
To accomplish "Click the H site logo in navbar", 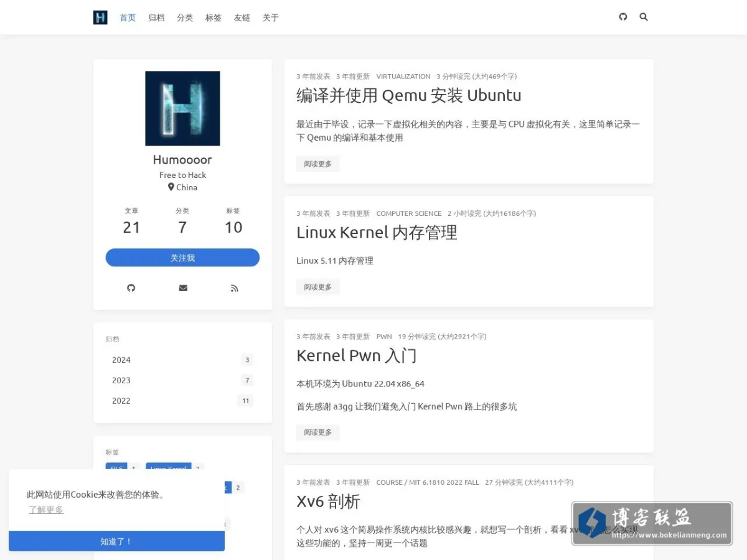I will (x=100, y=17).
